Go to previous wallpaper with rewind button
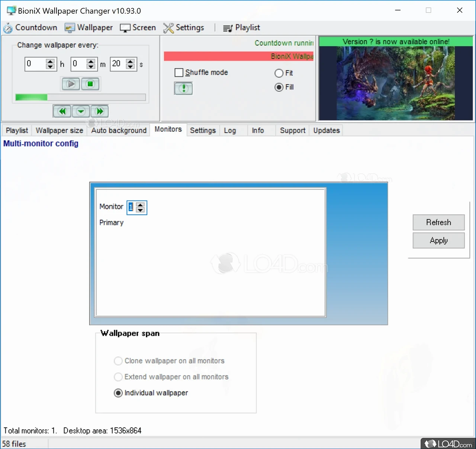 click(62, 111)
